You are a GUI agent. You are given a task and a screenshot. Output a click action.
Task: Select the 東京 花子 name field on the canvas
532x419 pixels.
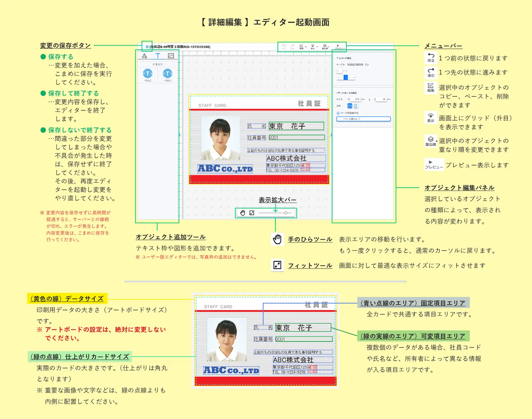[x=296, y=126]
